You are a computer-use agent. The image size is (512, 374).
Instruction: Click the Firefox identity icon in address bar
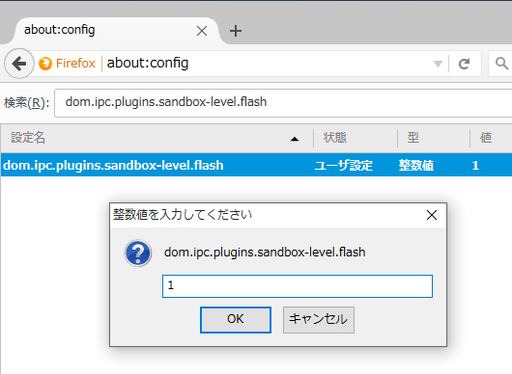click(x=45, y=63)
